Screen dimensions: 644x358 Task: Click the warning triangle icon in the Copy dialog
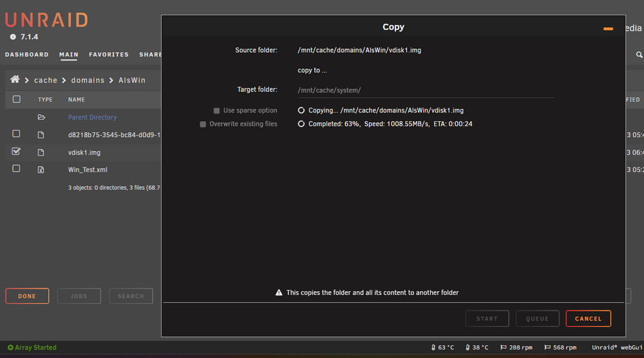click(x=279, y=293)
